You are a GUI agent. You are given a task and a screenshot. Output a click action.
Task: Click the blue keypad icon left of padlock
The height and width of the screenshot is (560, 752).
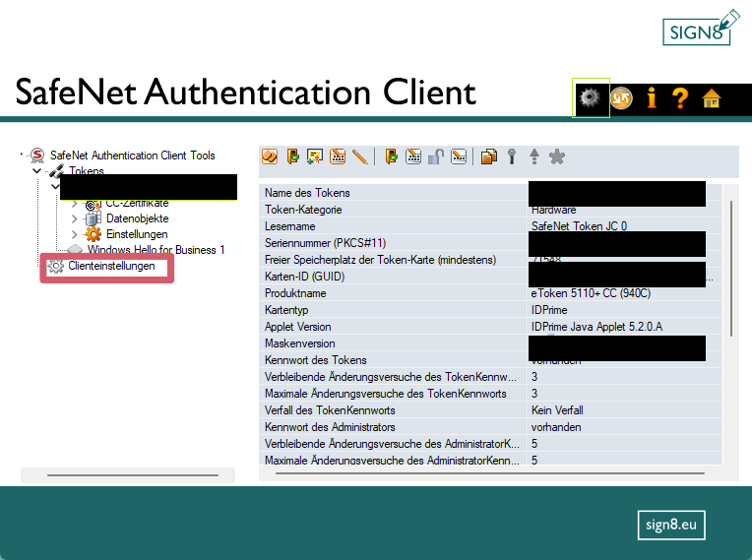tap(413, 156)
